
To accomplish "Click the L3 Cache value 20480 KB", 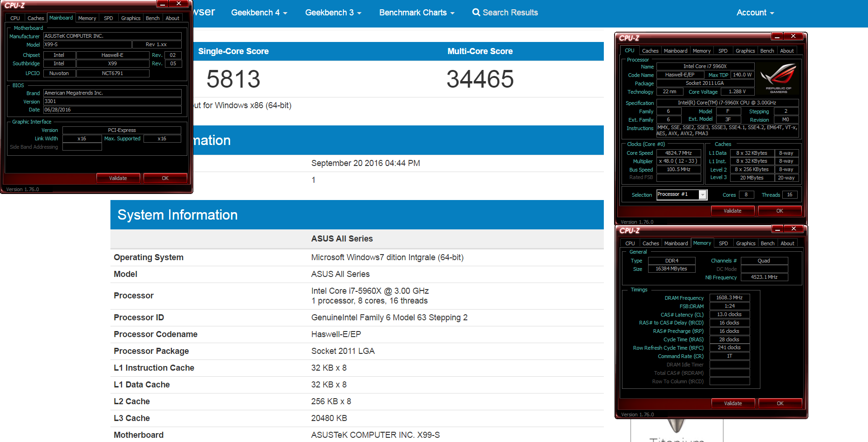I will pyautogui.click(x=329, y=418).
